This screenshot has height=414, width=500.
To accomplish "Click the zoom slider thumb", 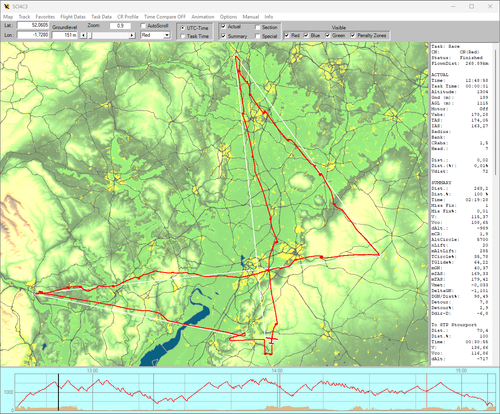I will point(90,35).
